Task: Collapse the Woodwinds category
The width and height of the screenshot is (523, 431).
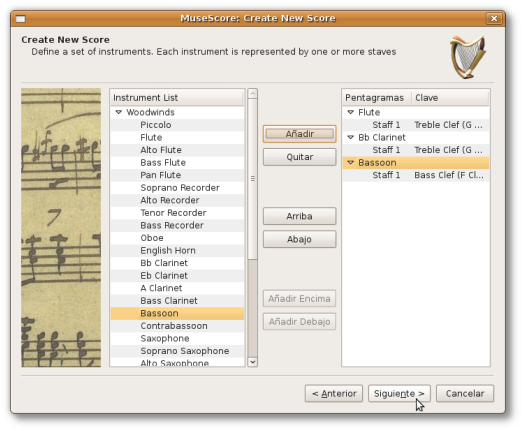Action: pyautogui.click(x=118, y=112)
